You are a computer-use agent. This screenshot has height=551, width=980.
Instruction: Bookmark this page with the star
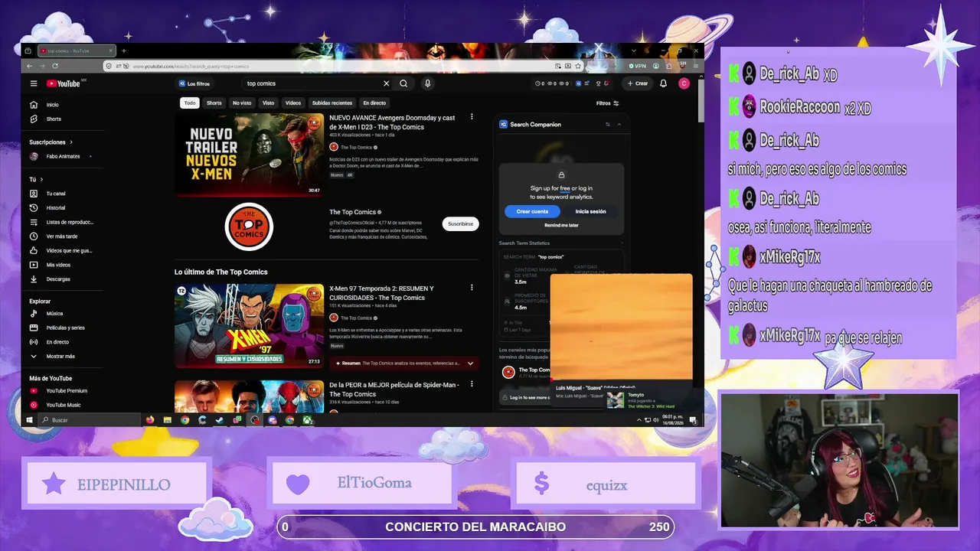coord(578,66)
